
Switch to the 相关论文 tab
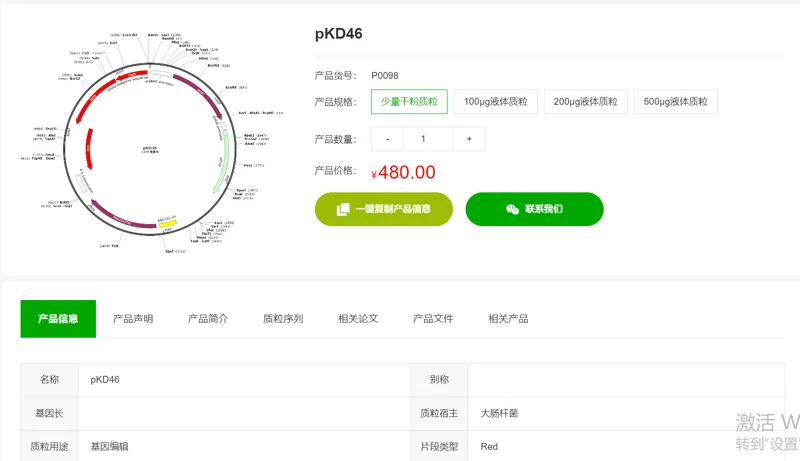click(358, 319)
